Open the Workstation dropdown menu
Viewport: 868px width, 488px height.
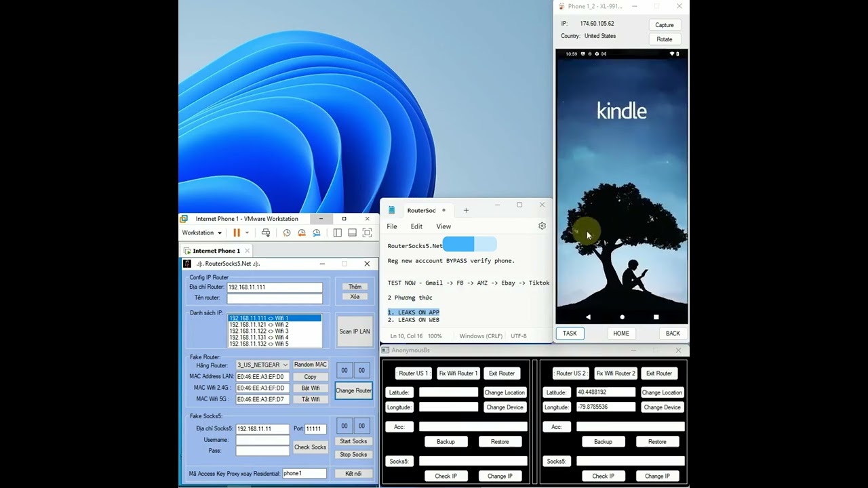pos(201,232)
